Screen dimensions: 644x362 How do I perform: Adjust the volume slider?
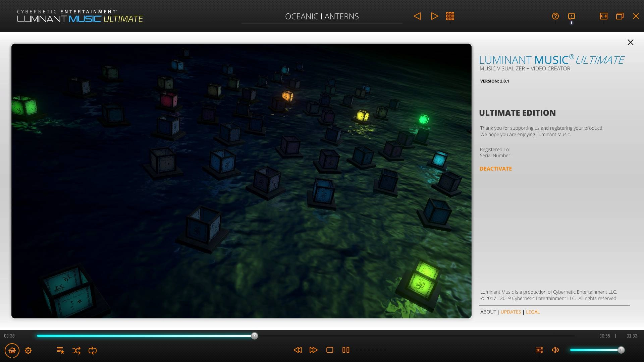[x=597, y=350]
